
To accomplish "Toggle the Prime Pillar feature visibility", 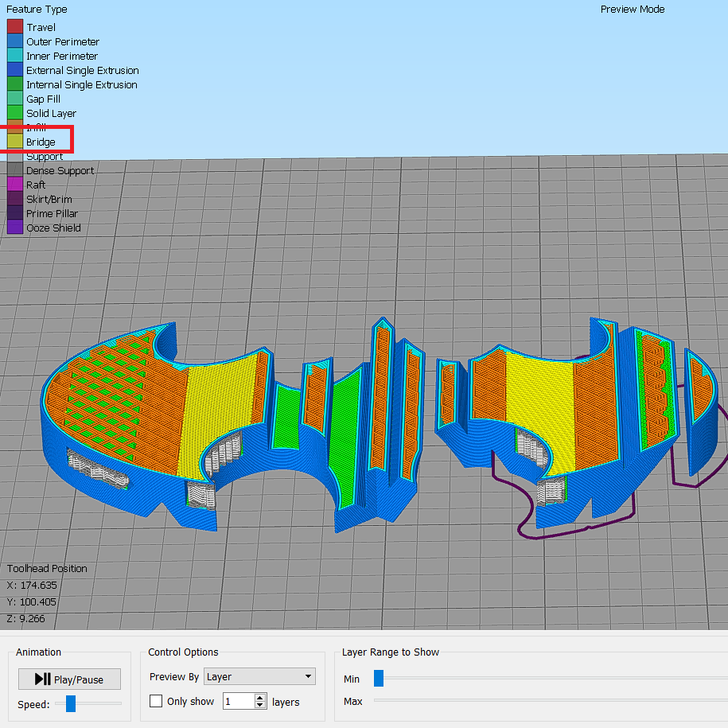I will [x=14, y=213].
